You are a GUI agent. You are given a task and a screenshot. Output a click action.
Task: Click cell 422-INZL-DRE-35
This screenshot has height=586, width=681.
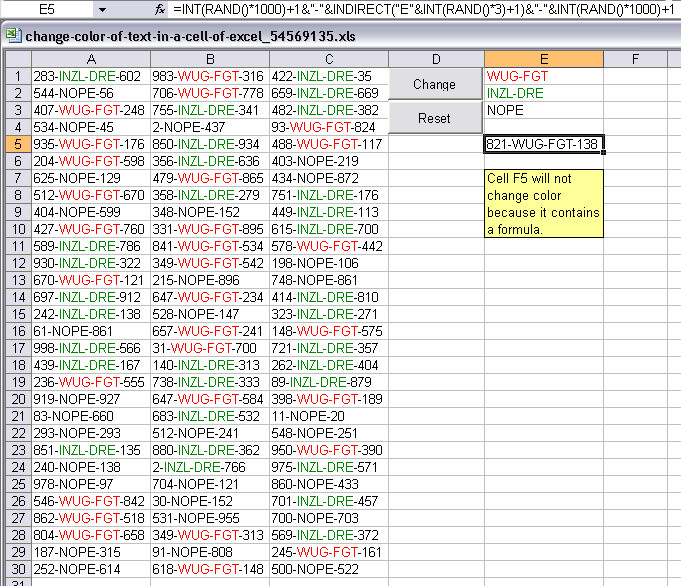(329, 76)
